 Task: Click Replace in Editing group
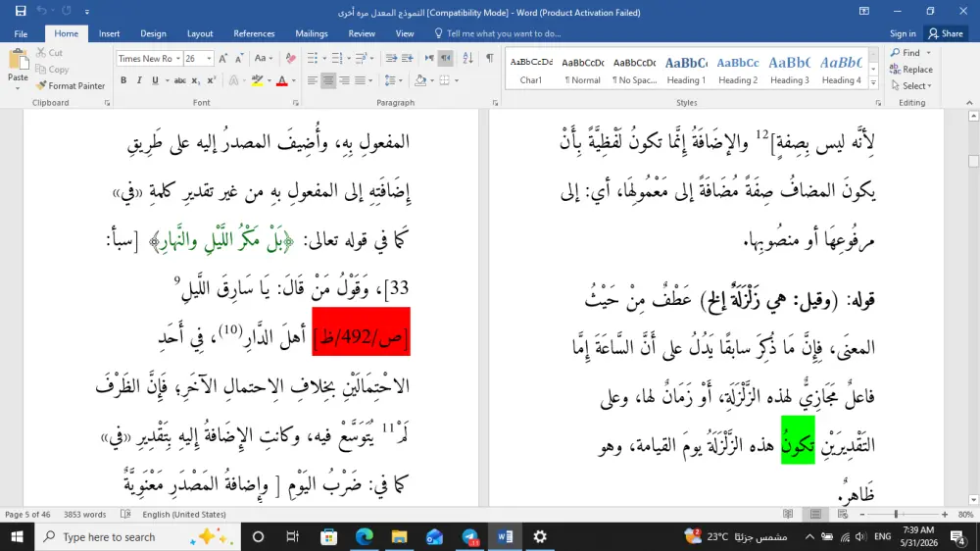[911, 70]
